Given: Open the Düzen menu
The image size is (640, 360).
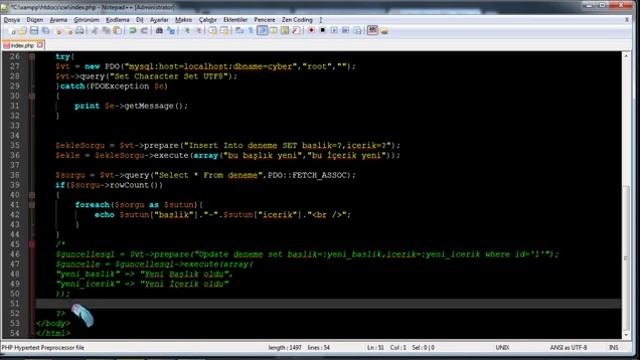Looking at the screenshot, I should tap(35, 20).
